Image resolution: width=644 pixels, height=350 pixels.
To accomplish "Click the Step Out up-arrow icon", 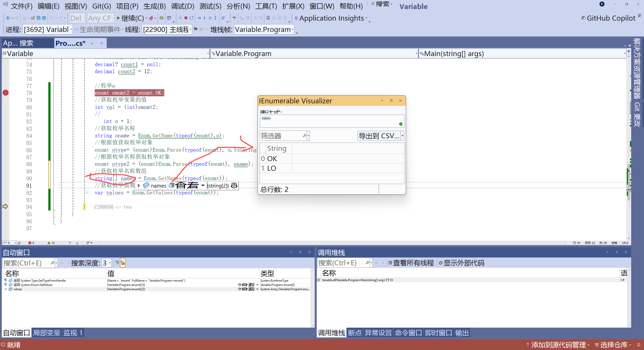I will (215, 18).
